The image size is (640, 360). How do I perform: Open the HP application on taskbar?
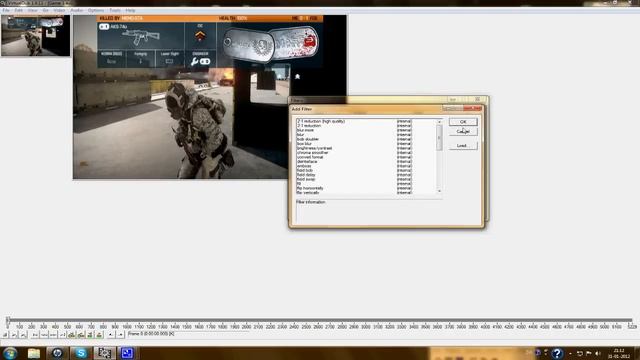coord(57,353)
